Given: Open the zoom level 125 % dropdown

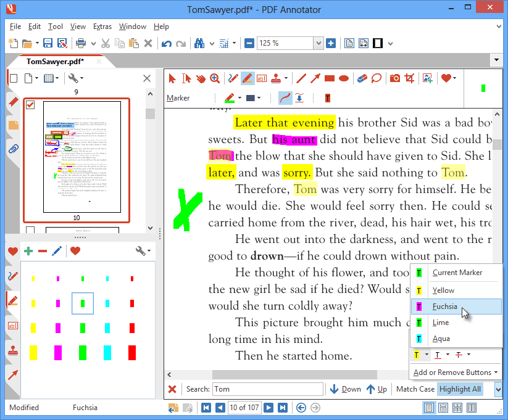Looking at the screenshot, I should coord(318,43).
